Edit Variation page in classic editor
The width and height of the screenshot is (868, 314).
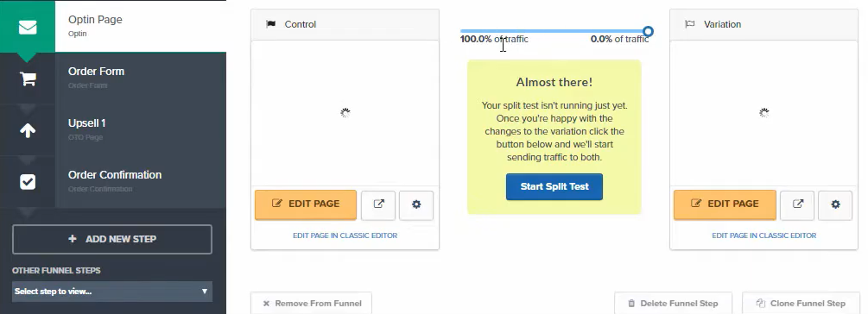[x=764, y=235]
